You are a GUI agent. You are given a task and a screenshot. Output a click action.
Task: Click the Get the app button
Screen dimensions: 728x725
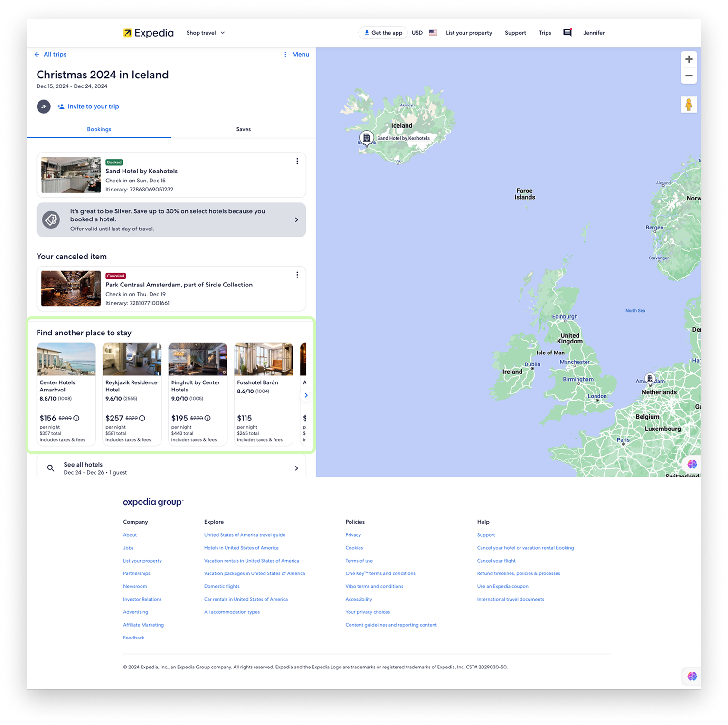(383, 33)
